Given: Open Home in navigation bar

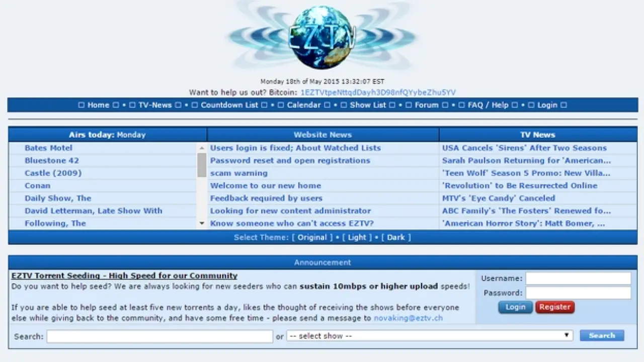Looking at the screenshot, I should coord(98,105).
